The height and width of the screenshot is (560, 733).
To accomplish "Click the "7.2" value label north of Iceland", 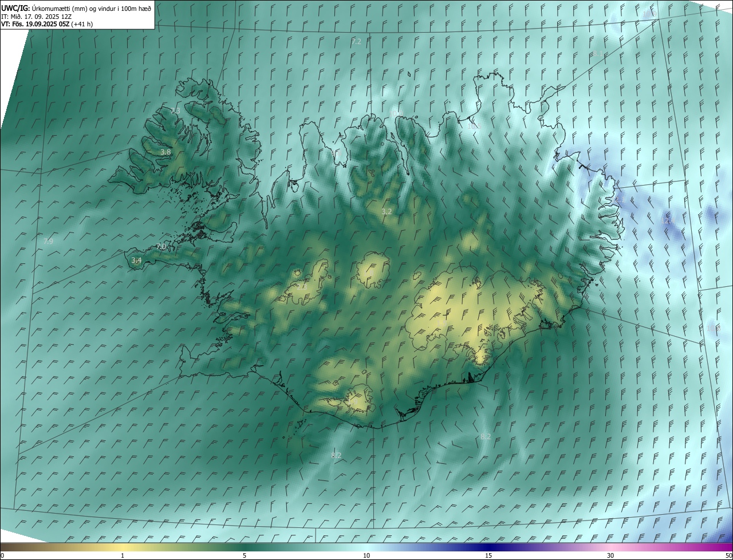I will (356, 42).
